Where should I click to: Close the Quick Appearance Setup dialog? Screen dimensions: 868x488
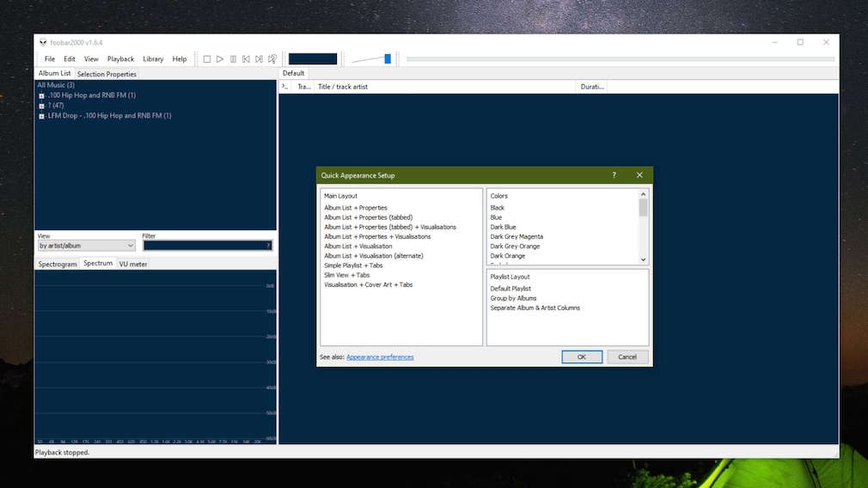click(639, 175)
